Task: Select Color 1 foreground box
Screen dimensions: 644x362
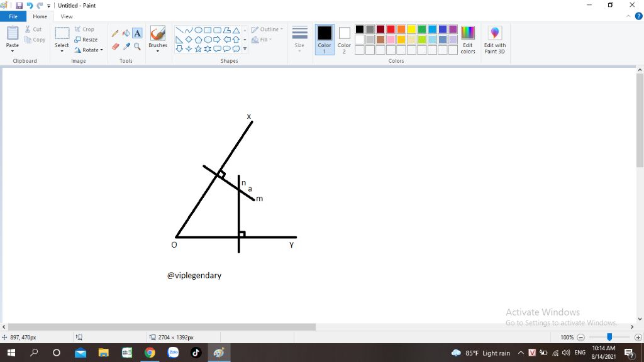Action: click(325, 40)
